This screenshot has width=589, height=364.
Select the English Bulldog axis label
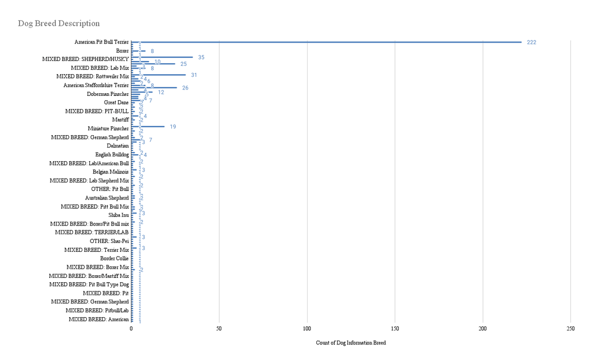point(112,155)
